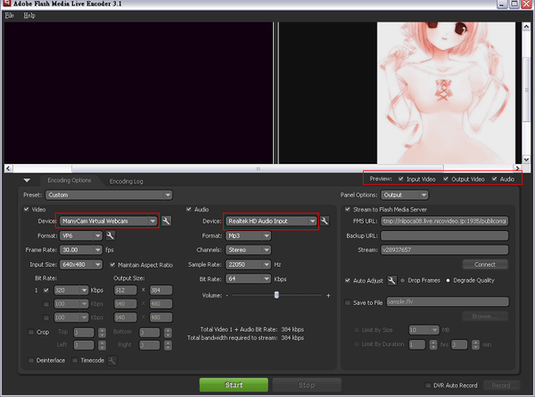535x397 pixels.
Task: Click the Adobe app icon in title bar
Action: (x=6, y=3)
